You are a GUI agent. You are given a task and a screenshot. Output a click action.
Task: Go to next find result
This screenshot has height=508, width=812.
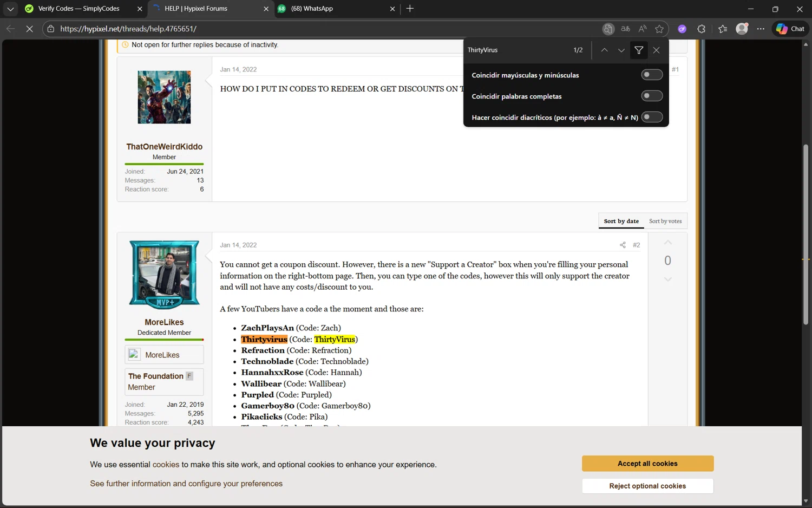621,50
